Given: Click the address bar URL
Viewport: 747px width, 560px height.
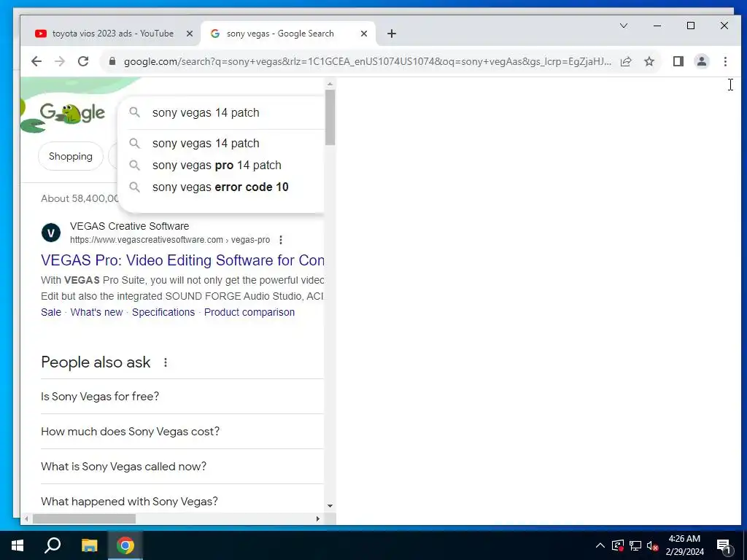Looking at the screenshot, I should [x=367, y=61].
